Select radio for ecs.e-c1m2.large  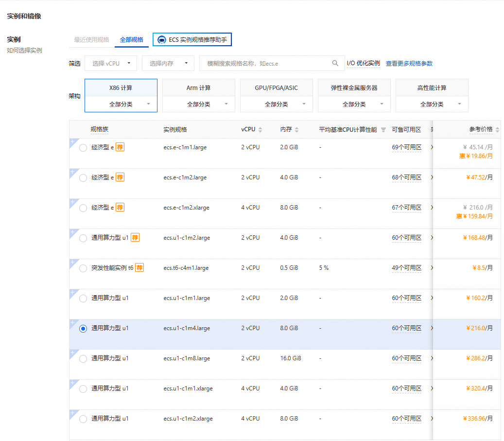[x=83, y=178]
